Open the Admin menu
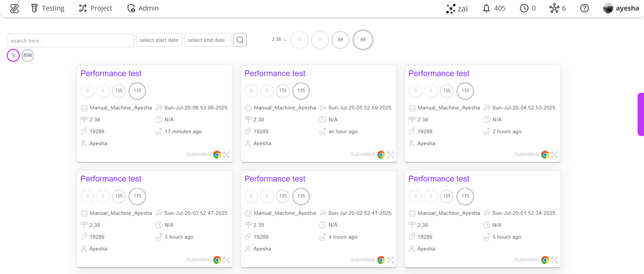This screenshot has width=644, height=274. pyautogui.click(x=143, y=8)
